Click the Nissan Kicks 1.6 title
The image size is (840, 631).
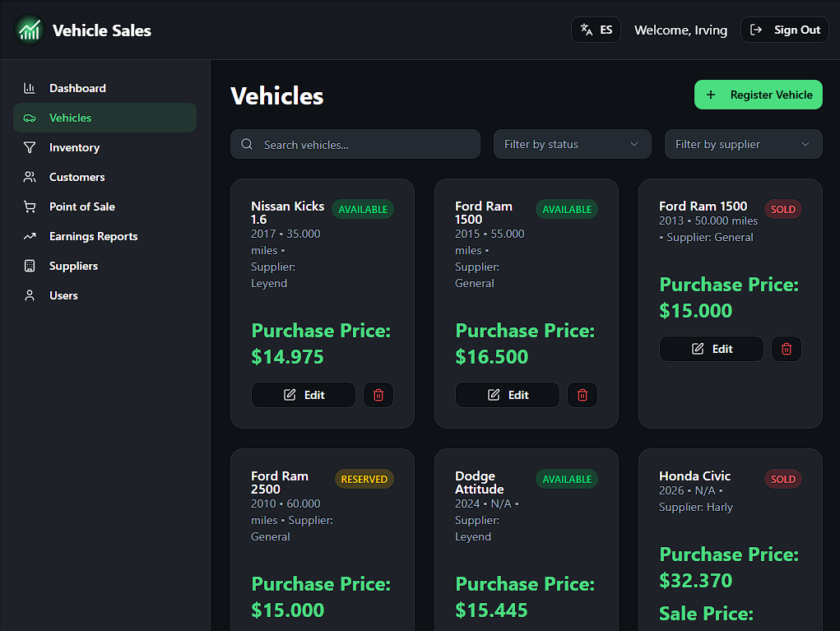[288, 212]
